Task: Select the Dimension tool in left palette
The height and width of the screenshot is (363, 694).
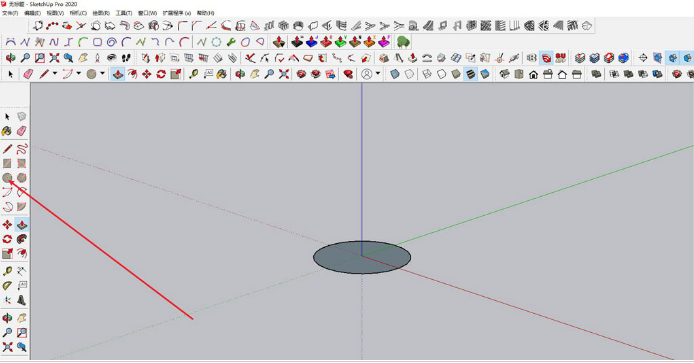Action: [22, 271]
